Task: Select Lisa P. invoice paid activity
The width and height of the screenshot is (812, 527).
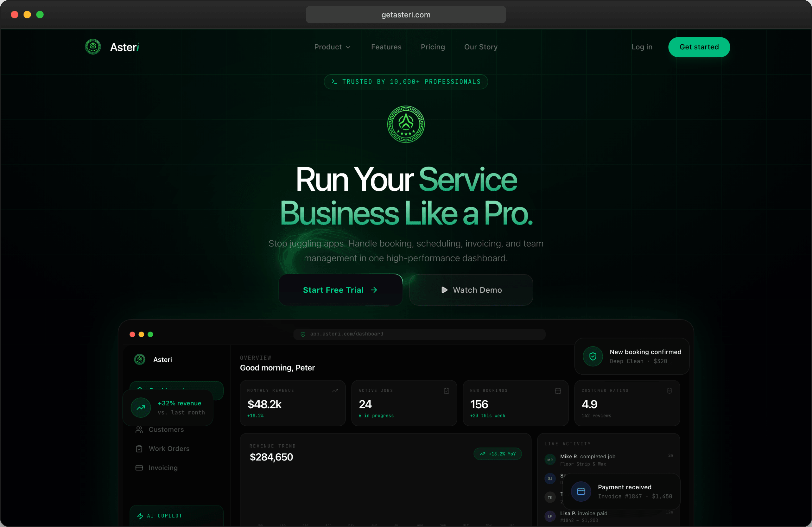Action: click(x=608, y=517)
